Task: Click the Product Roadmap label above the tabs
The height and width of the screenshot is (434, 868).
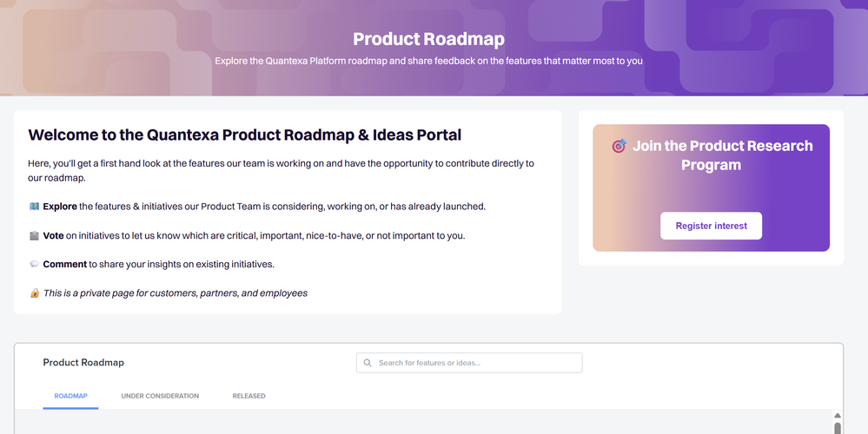Action: click(83, 363)
